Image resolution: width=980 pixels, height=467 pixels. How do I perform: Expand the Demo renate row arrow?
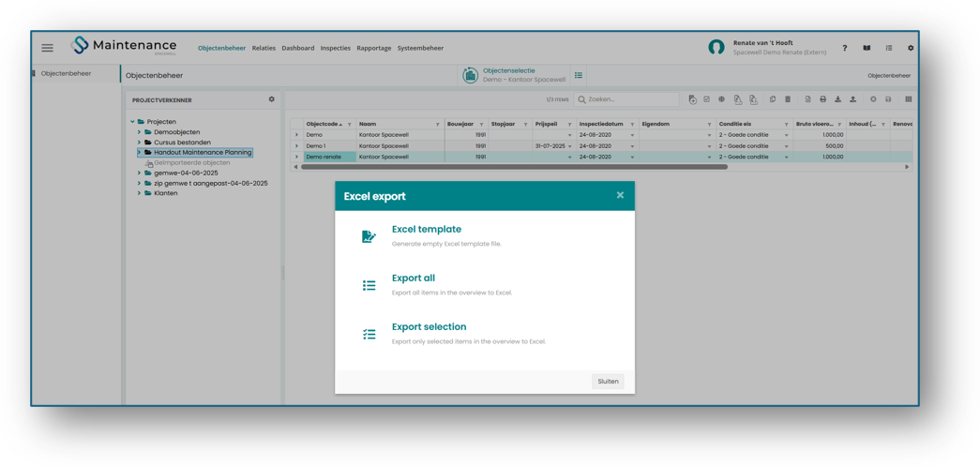(297, 157)
